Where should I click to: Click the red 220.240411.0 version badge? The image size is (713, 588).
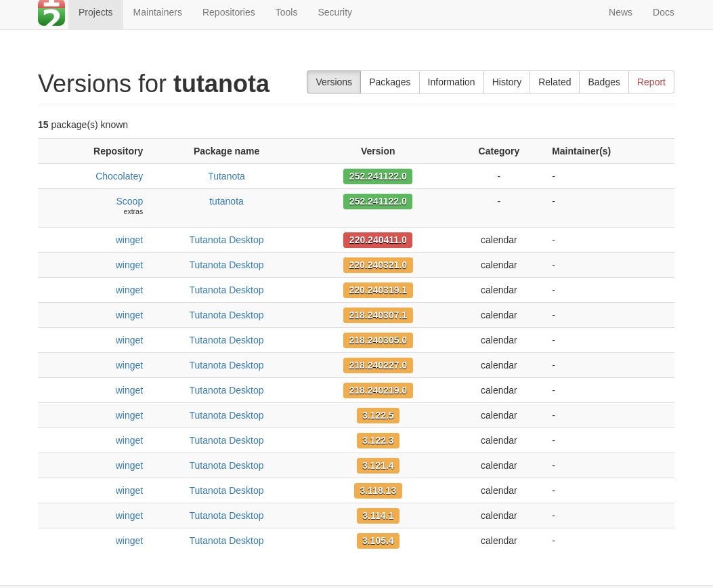(x=378, y=240)
